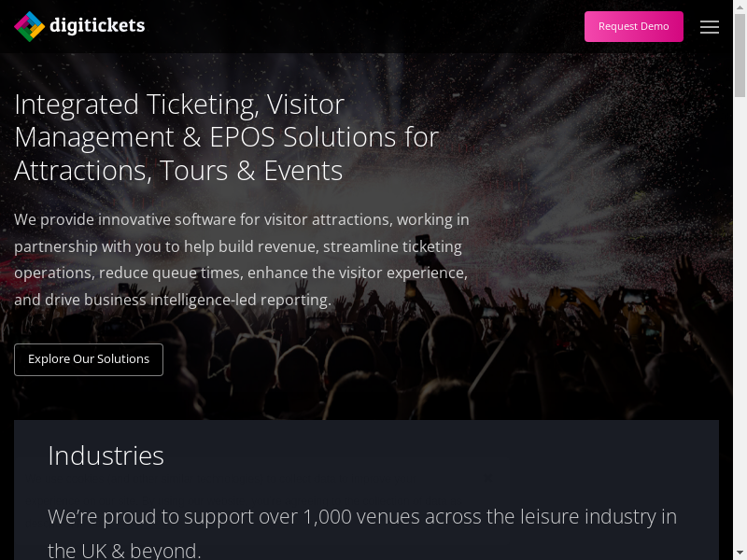Click the blank header area beside Request Demo

373,26
